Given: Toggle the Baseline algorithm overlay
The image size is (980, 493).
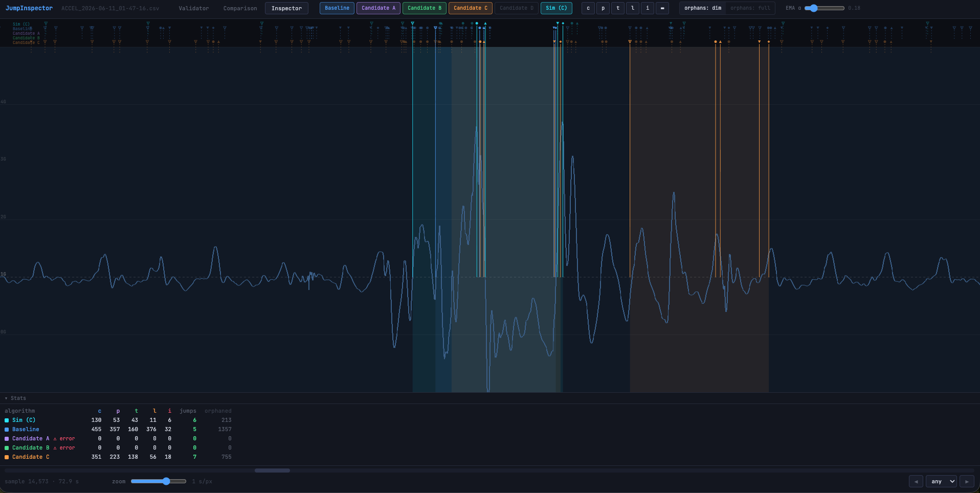Looking at the screenshot, I should click(x=337, y=8).
